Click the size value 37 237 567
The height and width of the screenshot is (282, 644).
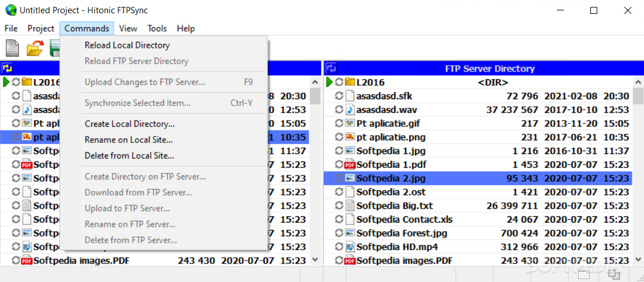coord(512,110)
